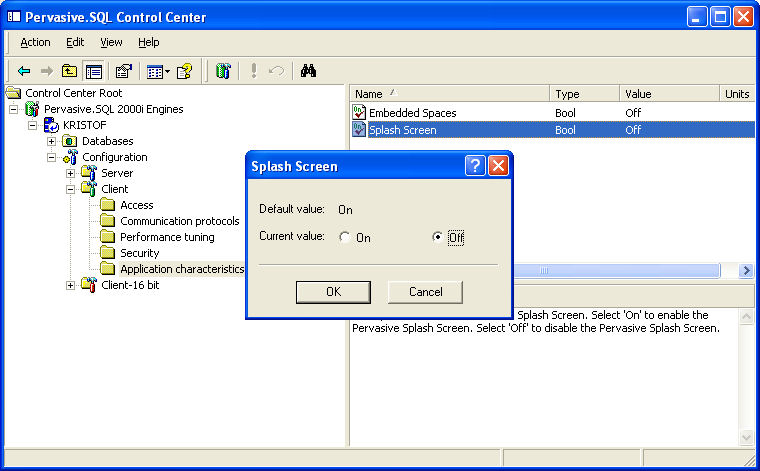Image resolution: width=760 pixels, height=471 pixels.
Task: Click the Client-16 bit icon
Action: [x=89, y=285]
